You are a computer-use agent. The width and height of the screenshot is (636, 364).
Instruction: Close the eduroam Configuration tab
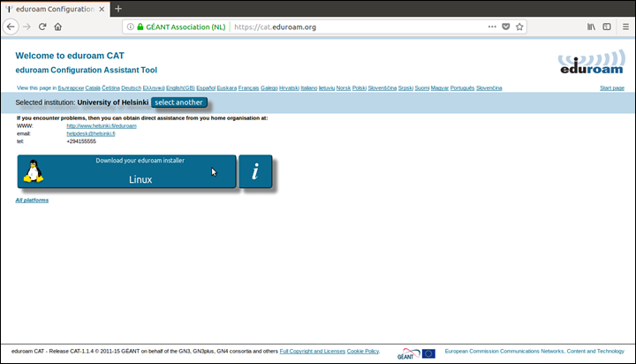(102, 9)
